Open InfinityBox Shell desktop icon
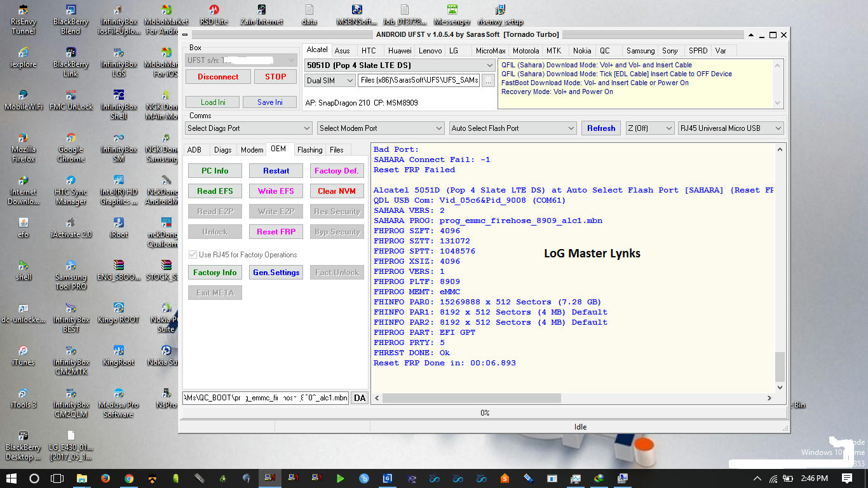868x488 pixels. tap(118, 104)
